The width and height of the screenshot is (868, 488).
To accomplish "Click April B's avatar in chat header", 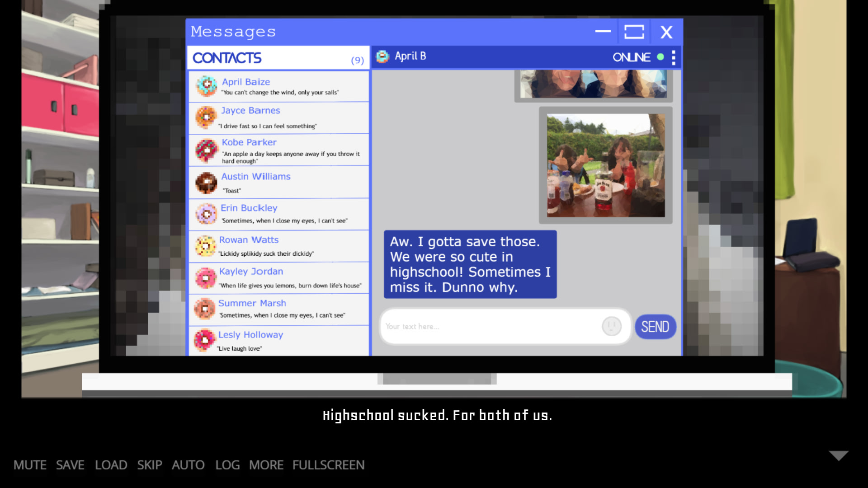I will coord(382,56).
